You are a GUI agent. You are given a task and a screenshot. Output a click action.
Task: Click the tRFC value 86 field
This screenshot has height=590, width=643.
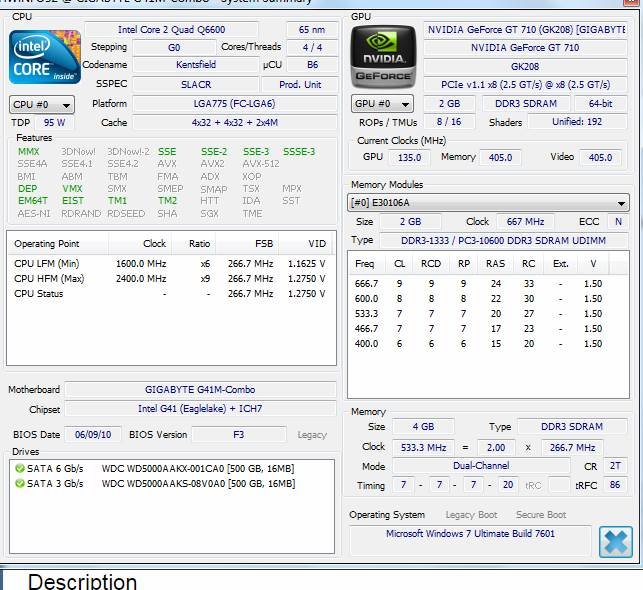pyautogui.click(x=615, y=485)
